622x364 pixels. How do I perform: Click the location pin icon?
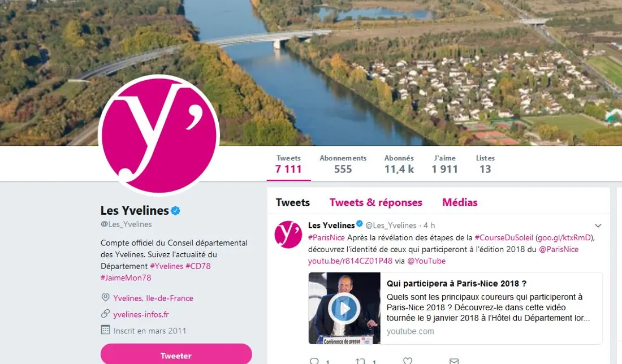pyautogui.click(x=105, y=297)
